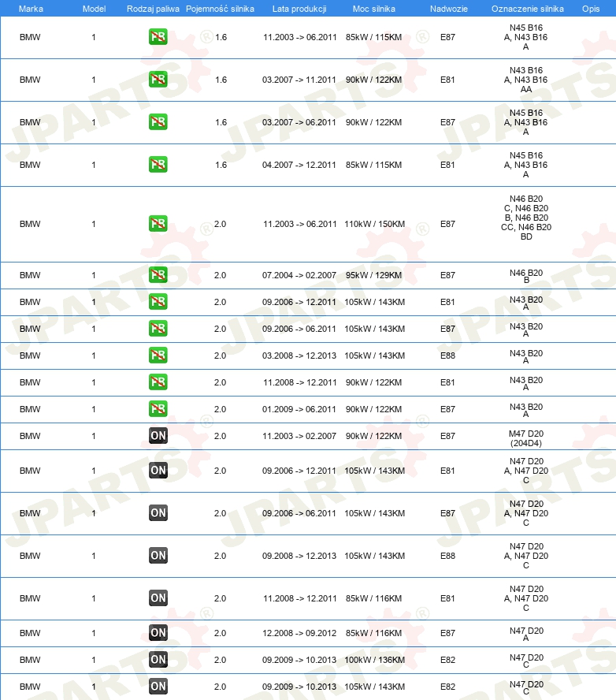Click ON diesel icon in E82 105kW / 143KM row
The image size is (616, 700).
pos(158,686)
